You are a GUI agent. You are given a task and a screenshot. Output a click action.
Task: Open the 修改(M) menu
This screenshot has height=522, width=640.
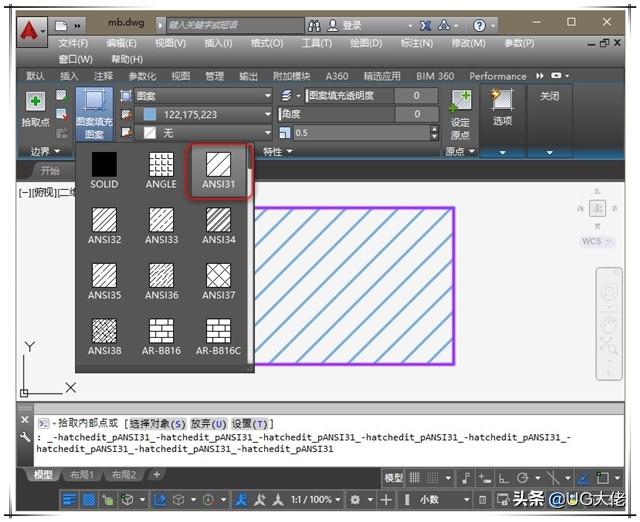[x=468, y=43]
